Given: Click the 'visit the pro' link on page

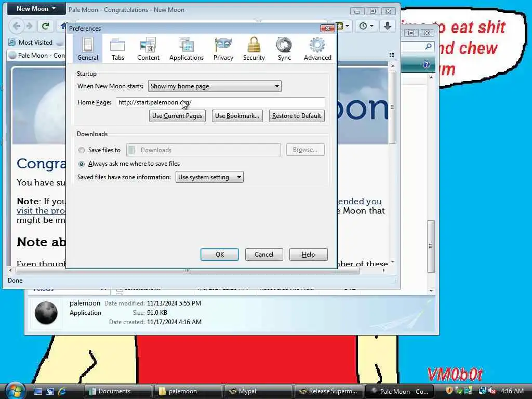Looking at the screenshot, I should (41, 211).
